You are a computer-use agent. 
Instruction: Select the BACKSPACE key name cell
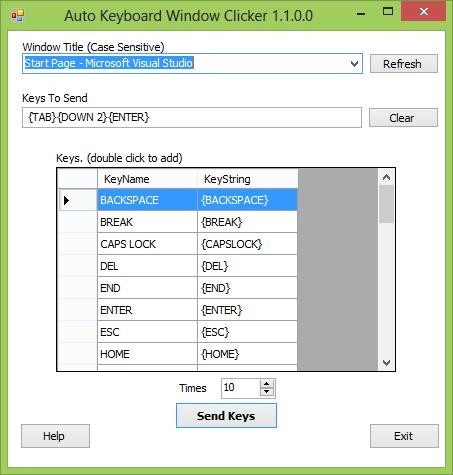(147, 200)
